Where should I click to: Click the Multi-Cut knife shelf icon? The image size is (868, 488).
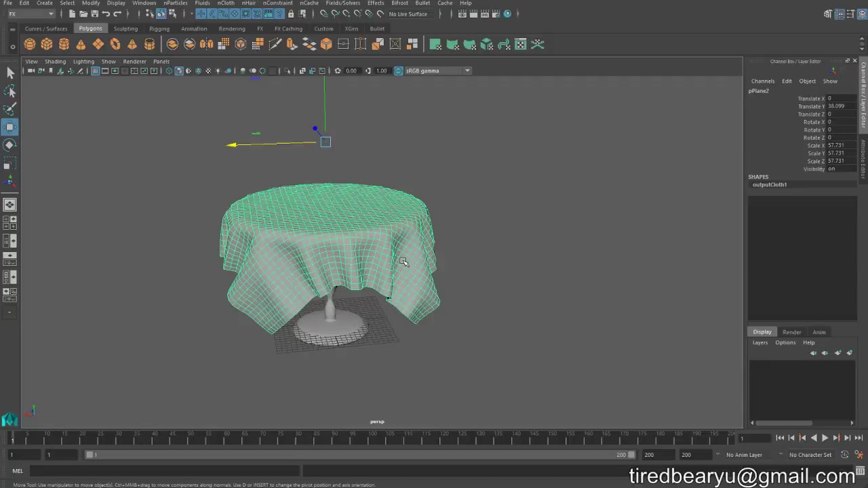pos(275,44)
